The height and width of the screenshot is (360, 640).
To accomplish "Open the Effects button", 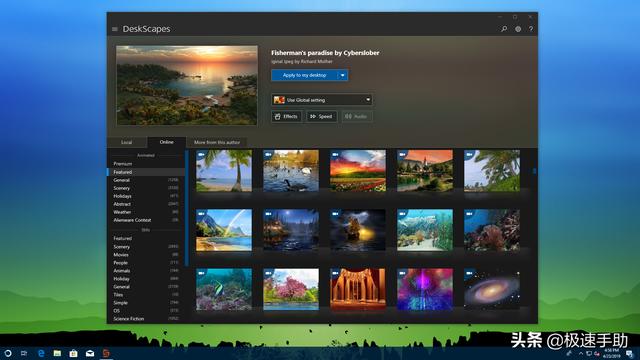I will (286, 116).
